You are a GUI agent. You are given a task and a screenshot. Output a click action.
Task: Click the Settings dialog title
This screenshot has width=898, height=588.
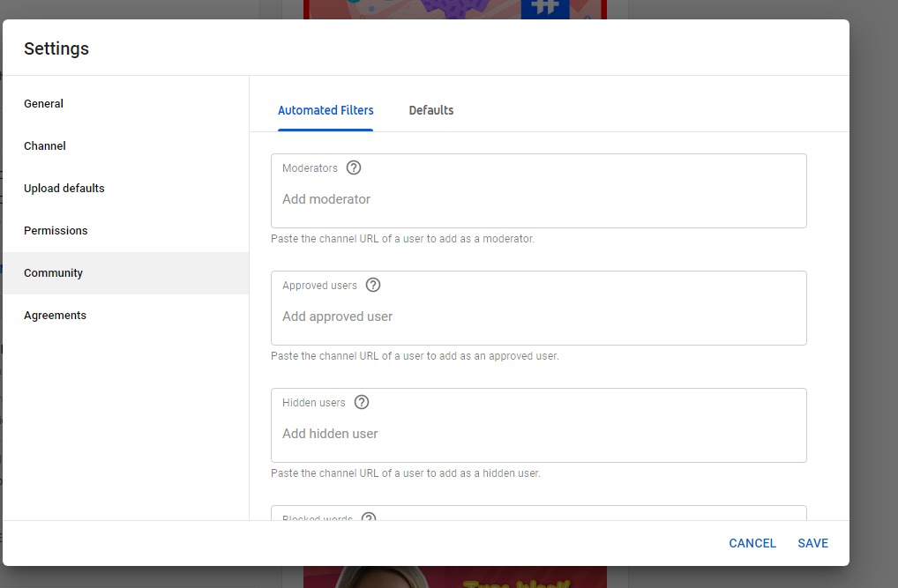coord(56,48)
